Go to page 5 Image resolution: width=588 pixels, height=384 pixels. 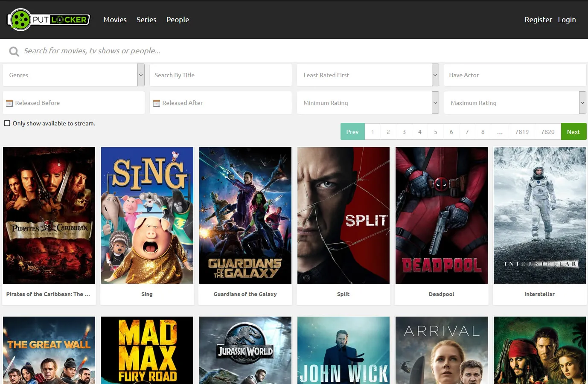coord(436,131)
